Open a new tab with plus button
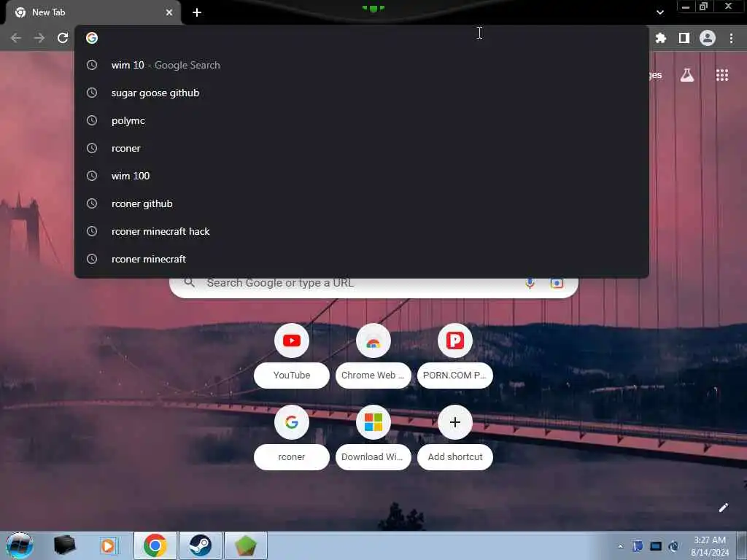The width and height of the screenshot is (747, 560). (197, 12)
